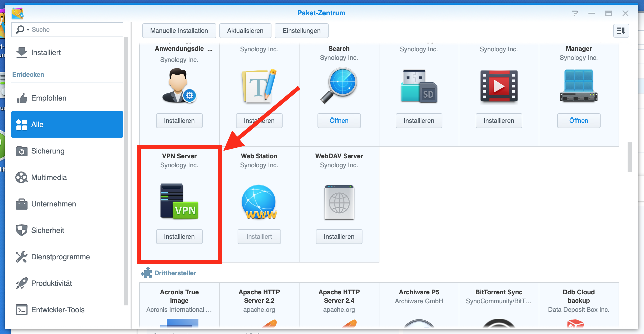Click the package list vertical scrollbar
Screen dimensions: 644x334
click(x=629, y=157)
